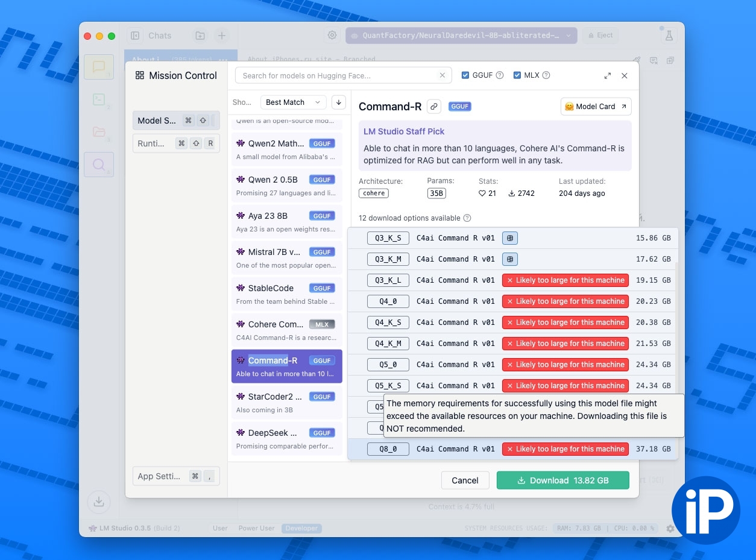This screenshot has height=560, width=756.
Task: Open the Developer terminal sidebar icon
Action: (x=99, y=99)
